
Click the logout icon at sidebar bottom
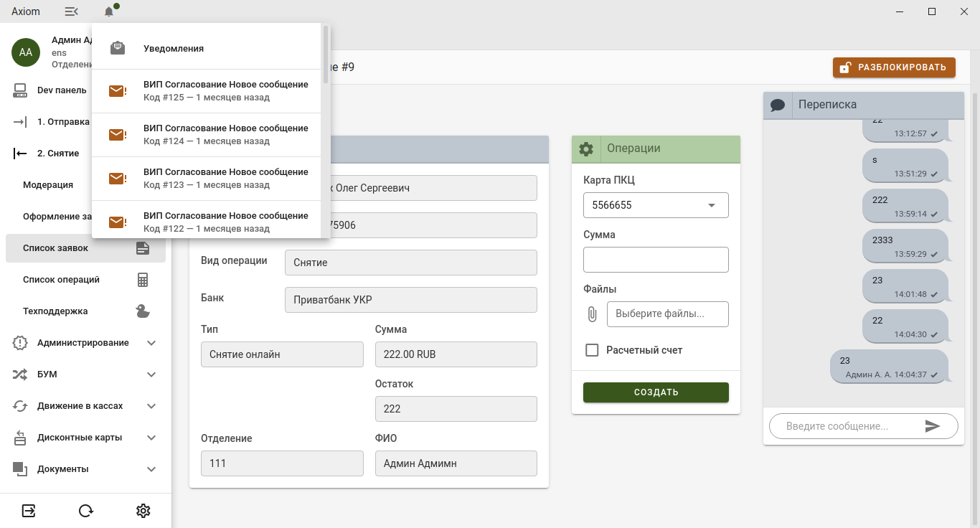coord(29,511)
